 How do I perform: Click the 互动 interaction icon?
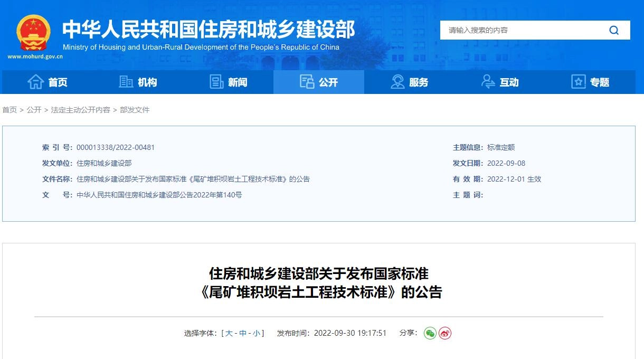coord(487,82)
